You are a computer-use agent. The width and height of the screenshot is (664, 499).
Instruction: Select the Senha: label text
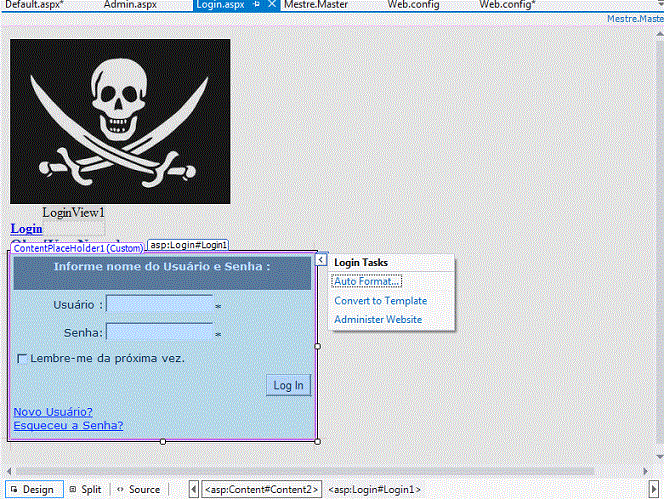click(83, 333)
